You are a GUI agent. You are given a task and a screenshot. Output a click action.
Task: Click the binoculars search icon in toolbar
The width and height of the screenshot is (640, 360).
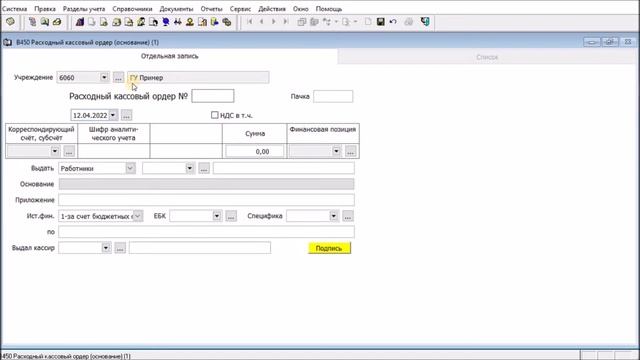coord(178,22)
